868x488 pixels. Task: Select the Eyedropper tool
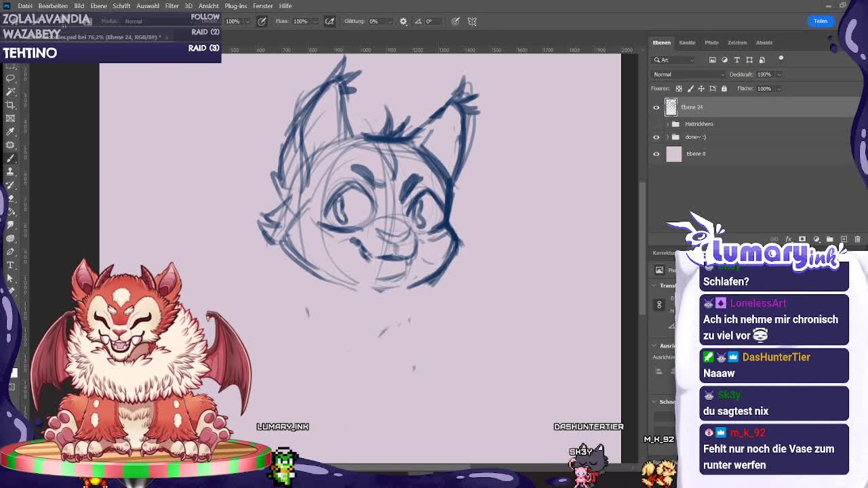[10, 131]
